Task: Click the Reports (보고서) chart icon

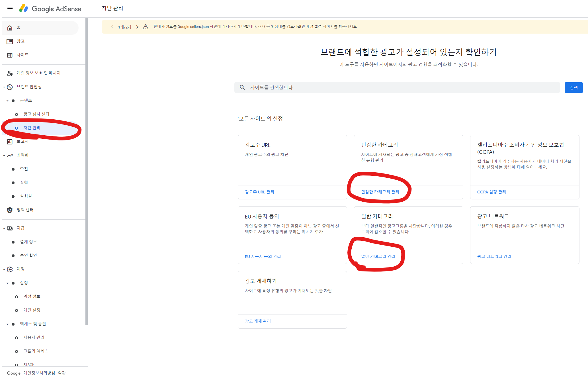Action: (10, 142)
